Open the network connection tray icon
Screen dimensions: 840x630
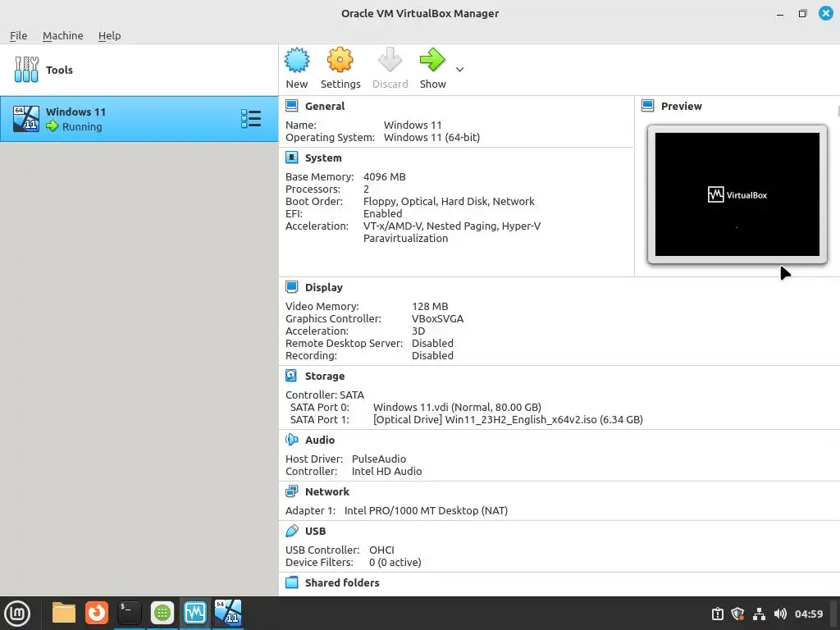759,614
